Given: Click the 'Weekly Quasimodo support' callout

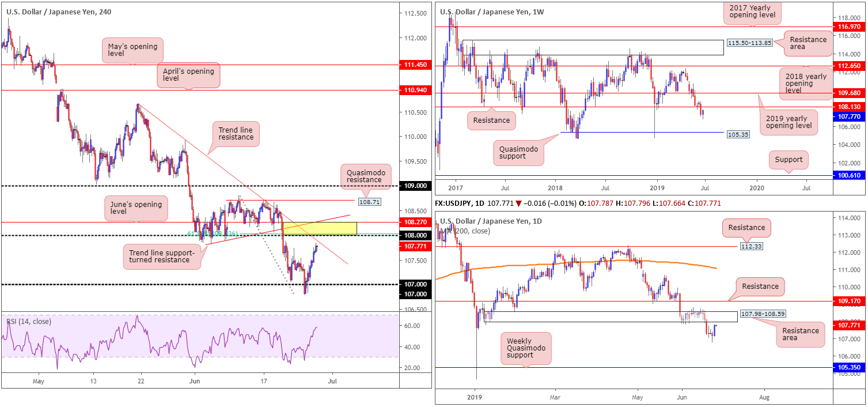Looking at the screenshot, I should 526,348.
